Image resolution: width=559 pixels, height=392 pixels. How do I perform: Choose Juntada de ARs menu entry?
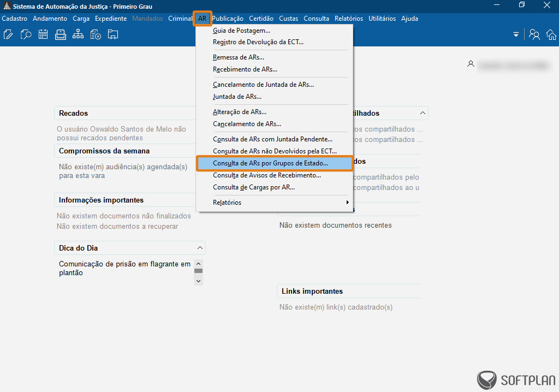click(x=274, y=97)
